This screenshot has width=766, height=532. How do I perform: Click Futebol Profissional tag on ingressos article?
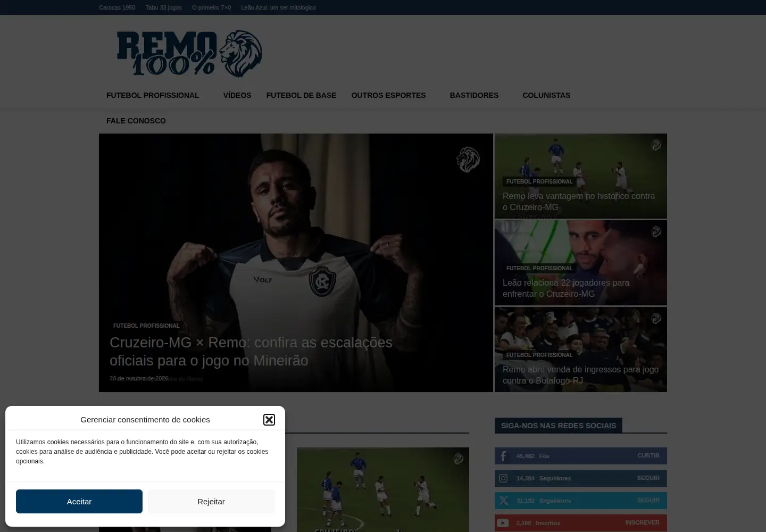[539, 355]
